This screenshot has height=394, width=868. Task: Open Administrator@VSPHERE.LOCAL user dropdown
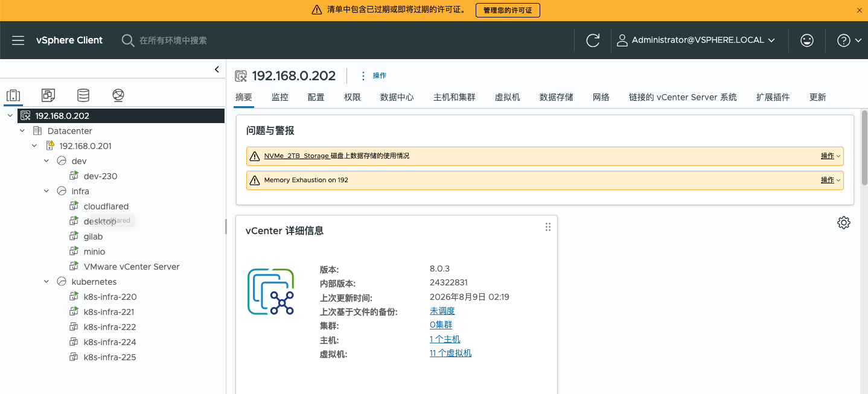pos(695,40)
